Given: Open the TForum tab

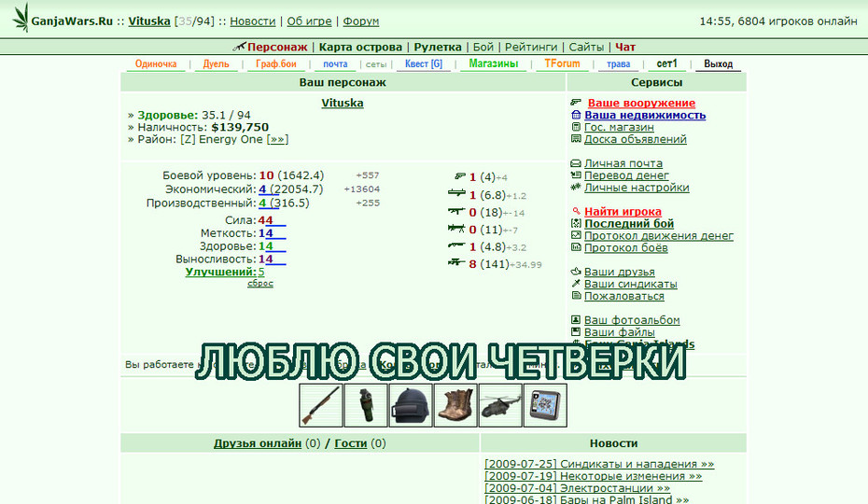Looking at the screenshot, I should coord(562,63).
